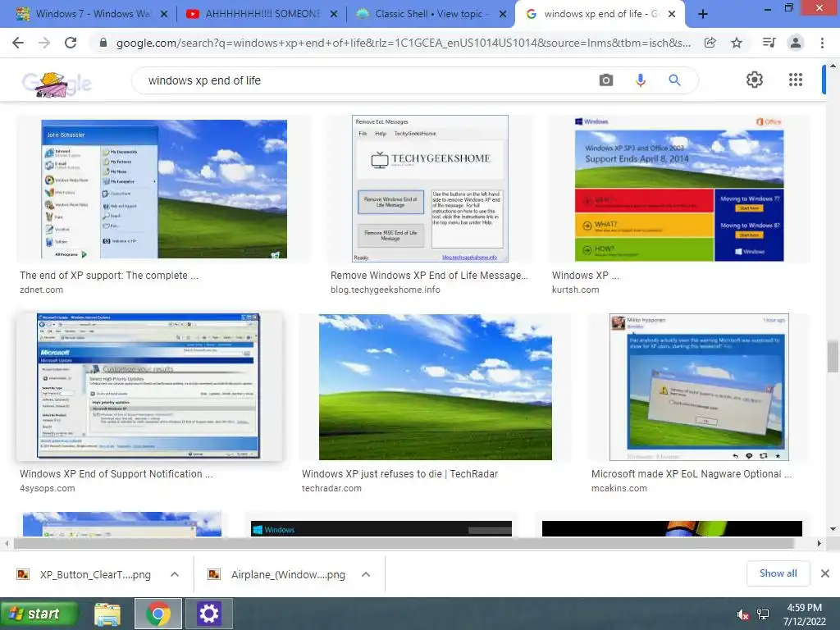Close the Classic Shell tab

(x=503, y=14)
